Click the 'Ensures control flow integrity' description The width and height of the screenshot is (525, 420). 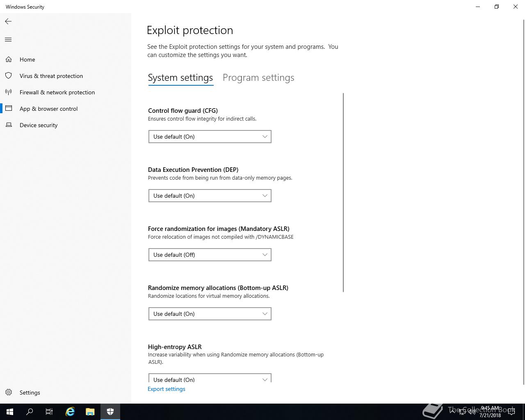[202, 119]
